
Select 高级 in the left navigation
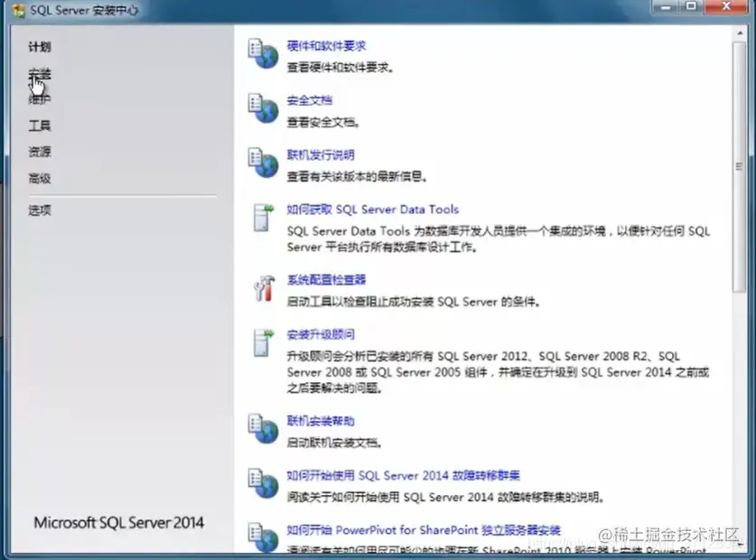[40, 179]
